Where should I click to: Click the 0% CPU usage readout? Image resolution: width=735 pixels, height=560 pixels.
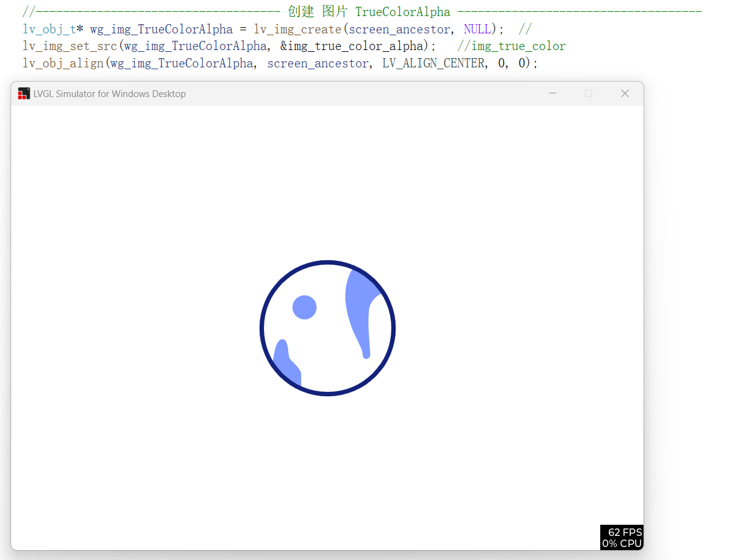(x=622, y=544)
